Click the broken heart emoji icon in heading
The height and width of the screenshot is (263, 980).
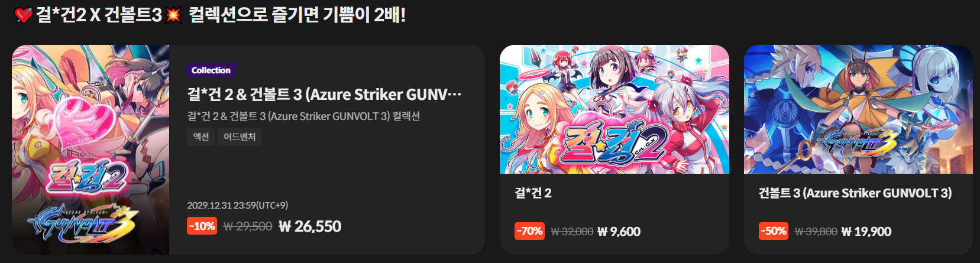23,15
